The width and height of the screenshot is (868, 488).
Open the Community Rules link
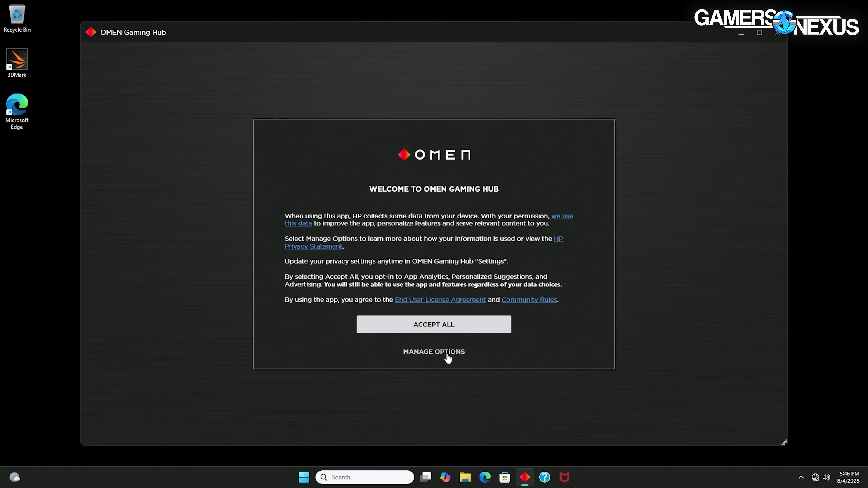(529, 300)
